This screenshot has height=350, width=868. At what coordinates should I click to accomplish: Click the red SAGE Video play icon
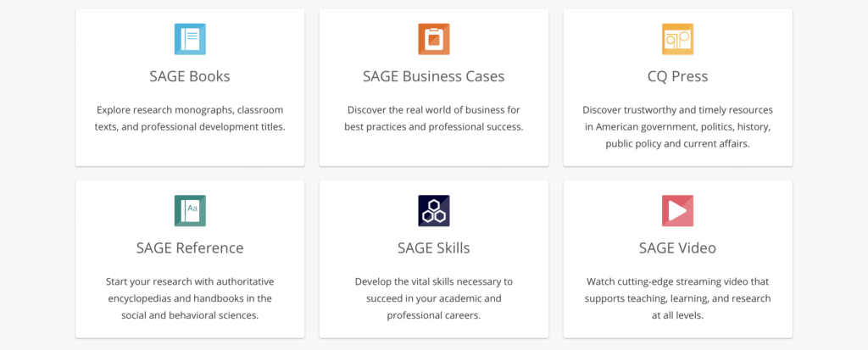[x=677, y=210]
